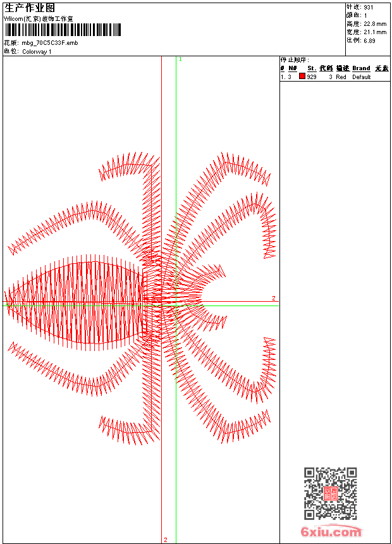
Task: Click the red marker 2 at the bottom axis
Action: tap(166, 540)
